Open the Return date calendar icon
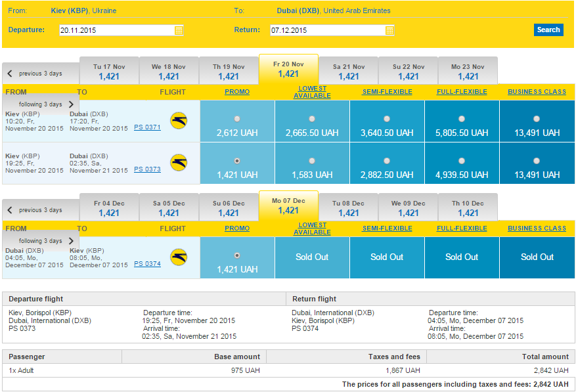 tap(389, 30)
